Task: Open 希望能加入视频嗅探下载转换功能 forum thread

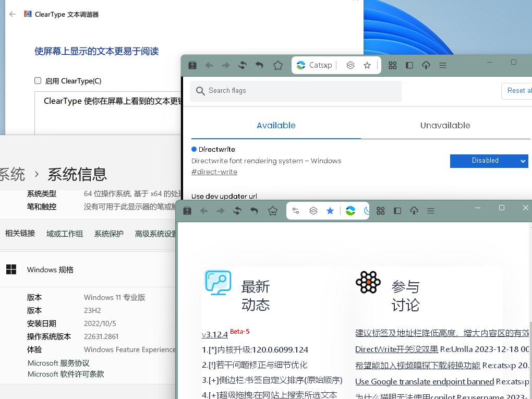Action: pyautogui.click(x=418, y=366)
